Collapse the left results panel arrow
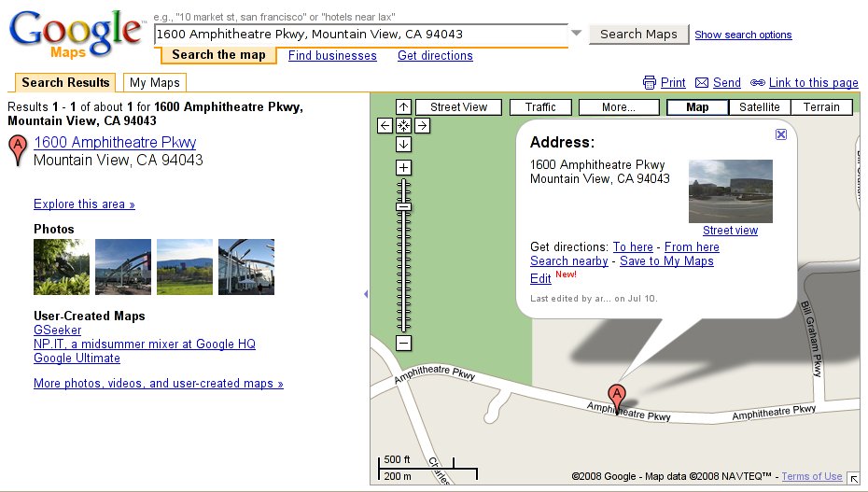Viewport: 868px width, 492px height. pos(366,294)
